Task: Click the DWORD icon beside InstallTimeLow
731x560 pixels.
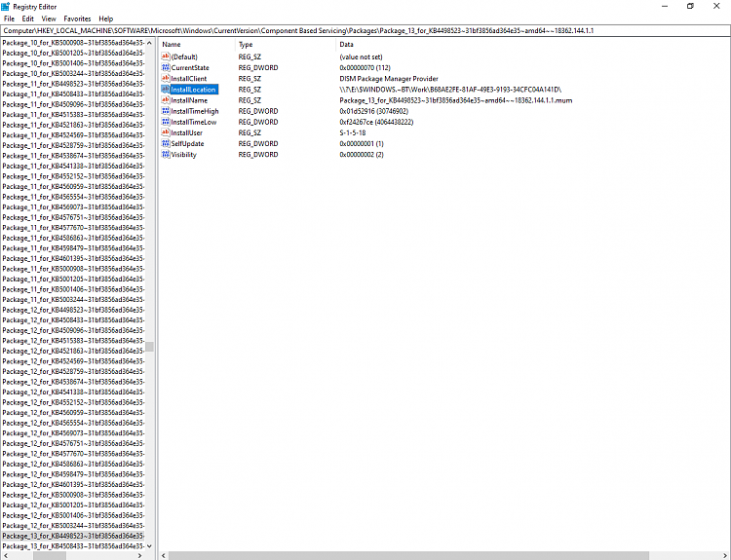Action: [x=166, y=122]
